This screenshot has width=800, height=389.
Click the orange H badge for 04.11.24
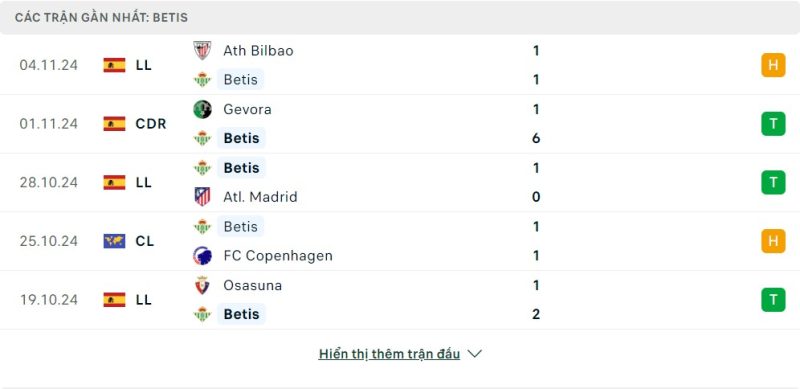pos(773,65)
